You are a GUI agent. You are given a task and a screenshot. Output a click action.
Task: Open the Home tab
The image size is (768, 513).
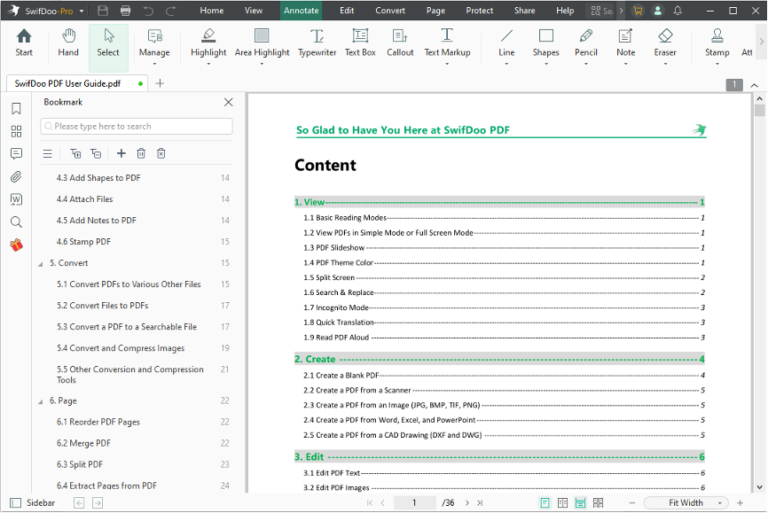click(x=212, y=10)
